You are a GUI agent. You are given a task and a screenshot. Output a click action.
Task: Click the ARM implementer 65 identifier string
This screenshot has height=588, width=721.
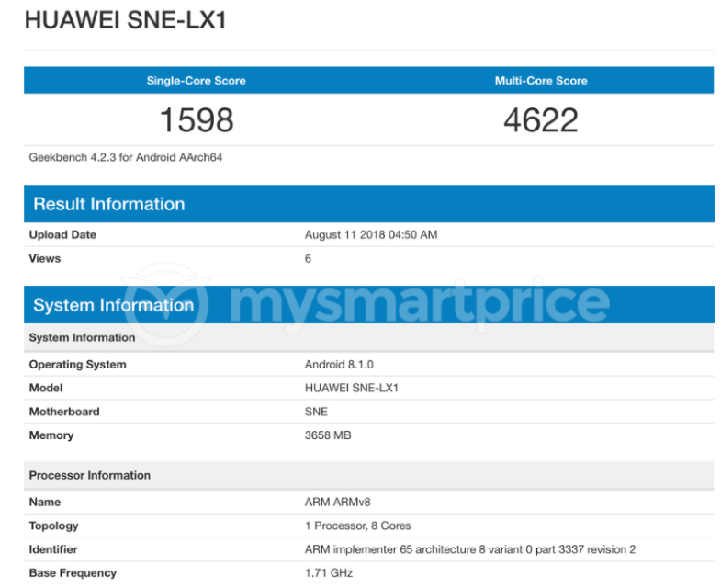(x=470, y=549)
